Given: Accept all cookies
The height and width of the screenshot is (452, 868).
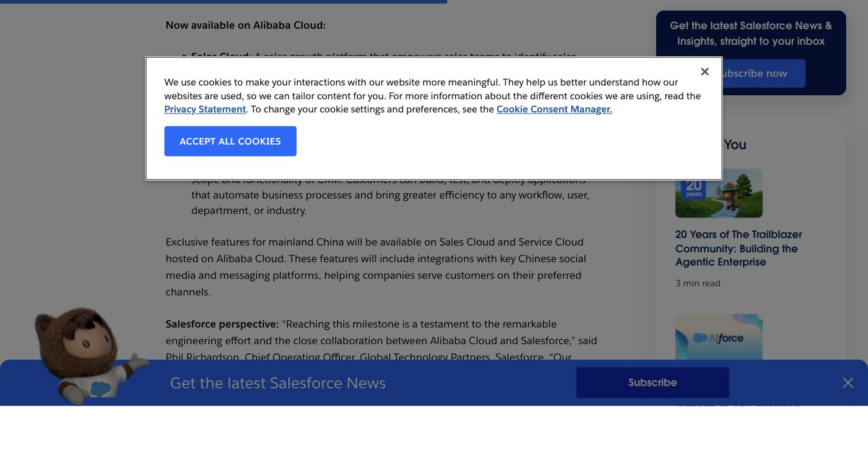Looking at the screenshot, I should click(230, 141).
